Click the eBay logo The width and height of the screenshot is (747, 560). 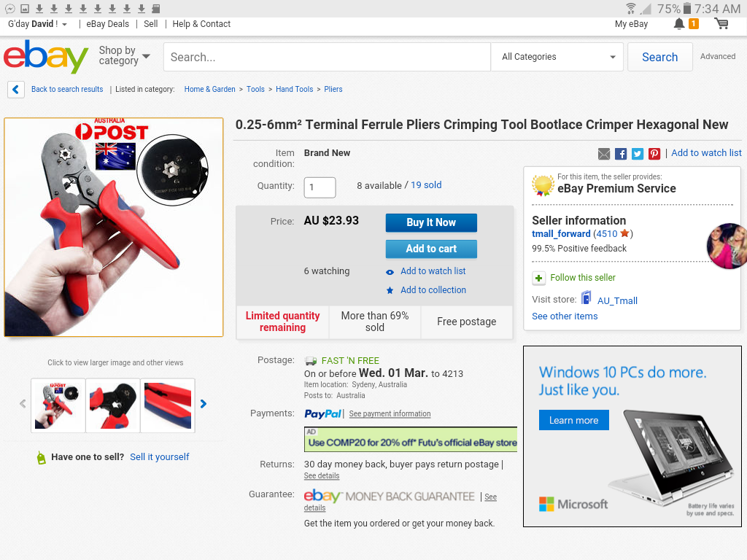coord(46,57)
